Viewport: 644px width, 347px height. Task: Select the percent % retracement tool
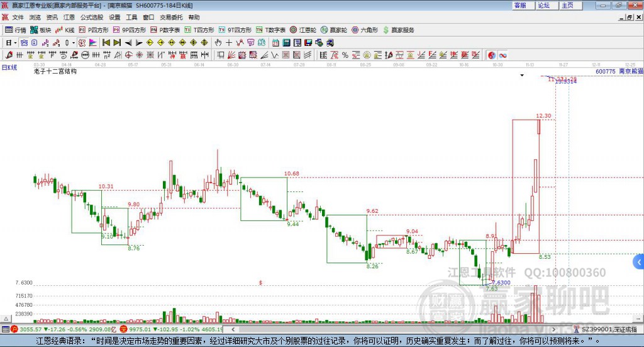tap(345, 55)
